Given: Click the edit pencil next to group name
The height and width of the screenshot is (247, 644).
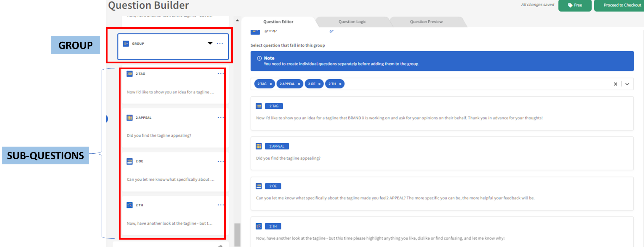Looking at the screenshot, I should [331, 31].
